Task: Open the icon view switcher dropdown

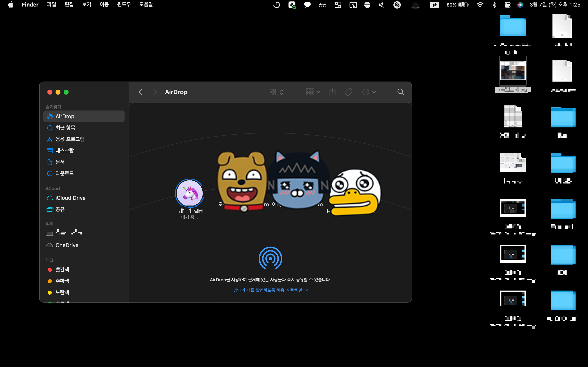Action: 276,92
